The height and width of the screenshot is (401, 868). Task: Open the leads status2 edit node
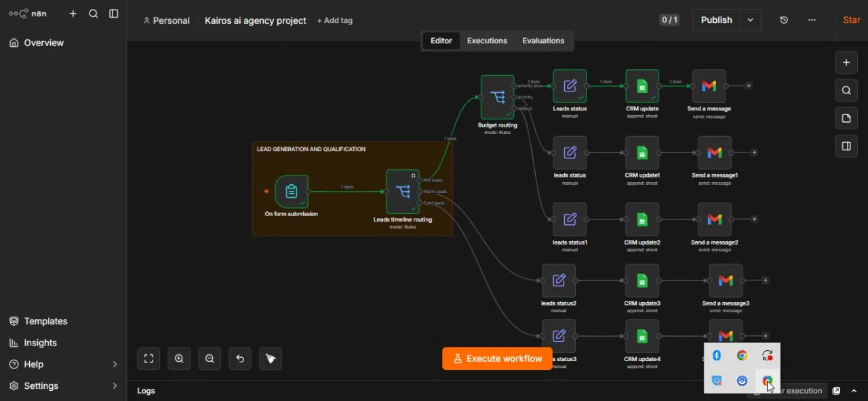point(559,280)
